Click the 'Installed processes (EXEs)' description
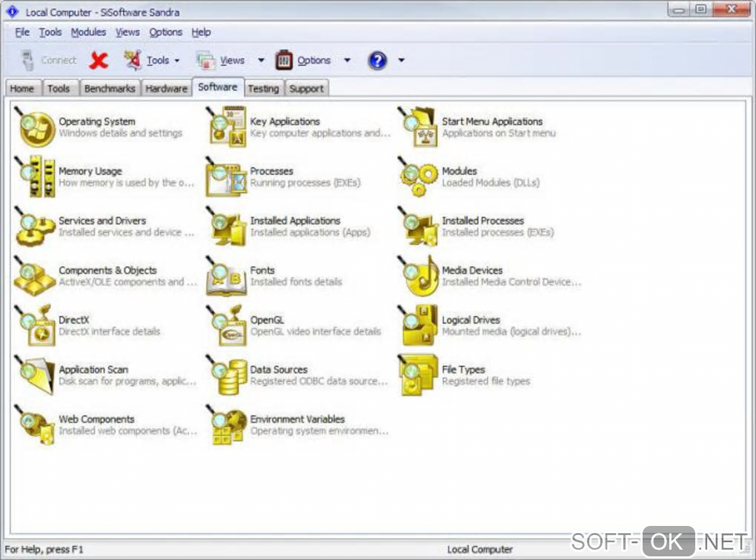756x560 pixels. point(498,233)
